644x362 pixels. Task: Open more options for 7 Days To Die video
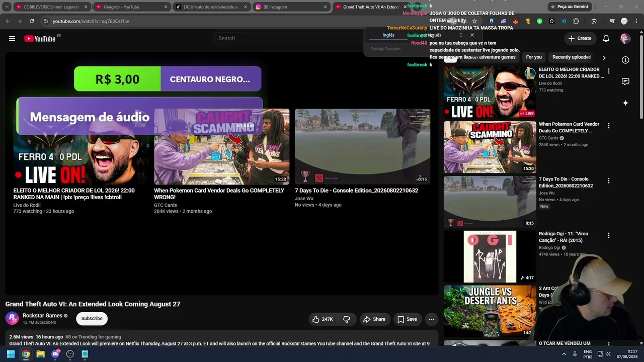[609, 180]
